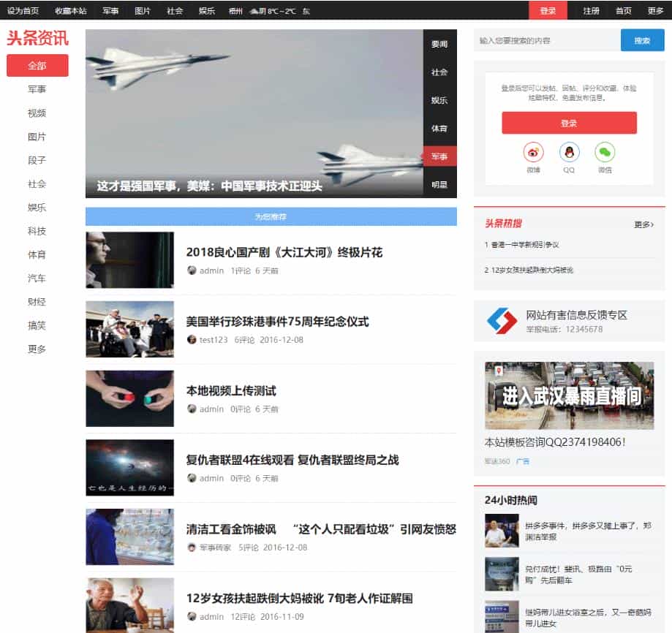Image resolution: width=672 pixels, height=633 pixels.
Task: Open 进入武汉暴雨直播间 ad banner
Action: click(x=569, y=395)
